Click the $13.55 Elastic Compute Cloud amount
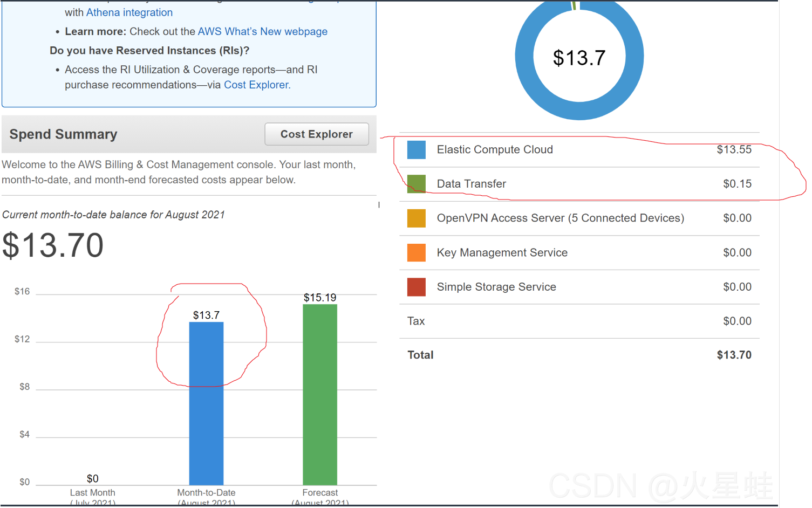Image resolution: width=812 pixels, height=508 pixels. [x=734, y=149]
